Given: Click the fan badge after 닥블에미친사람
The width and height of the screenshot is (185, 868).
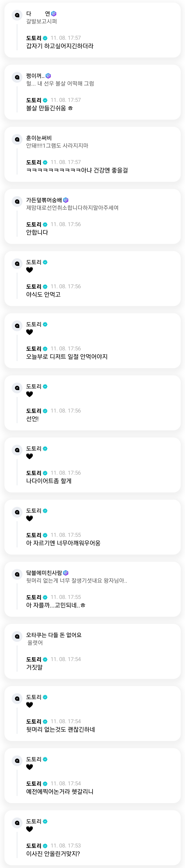Looking at the screenshot, I should coord(66,573).
